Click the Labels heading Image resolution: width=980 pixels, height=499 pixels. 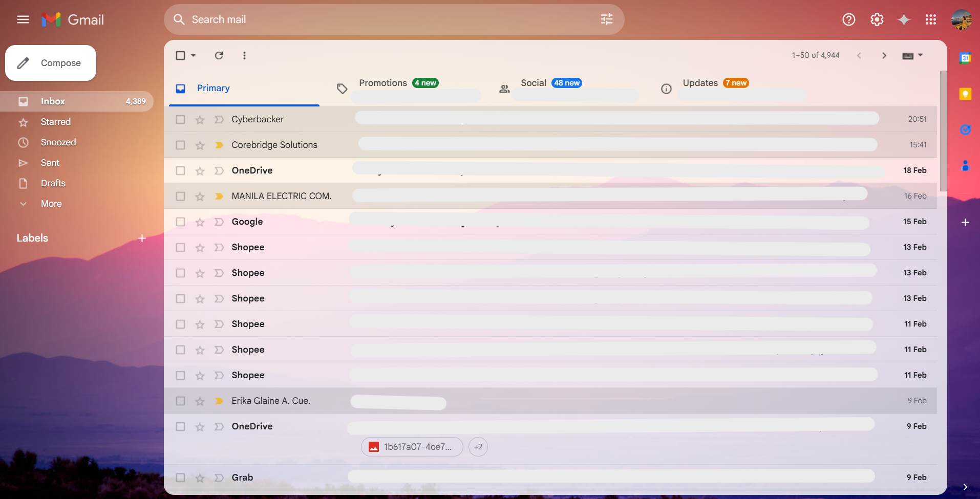pos(32,238)
